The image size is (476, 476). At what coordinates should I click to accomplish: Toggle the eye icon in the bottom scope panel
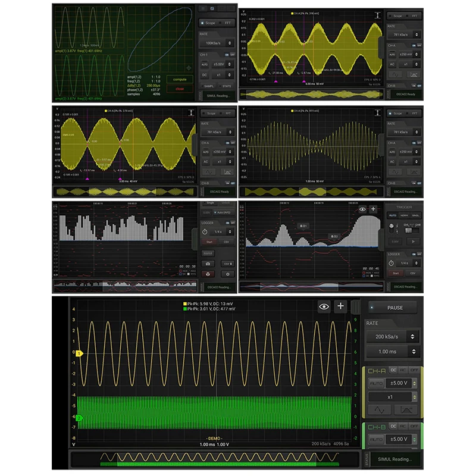pyautogui.click(x=324, y=306)
